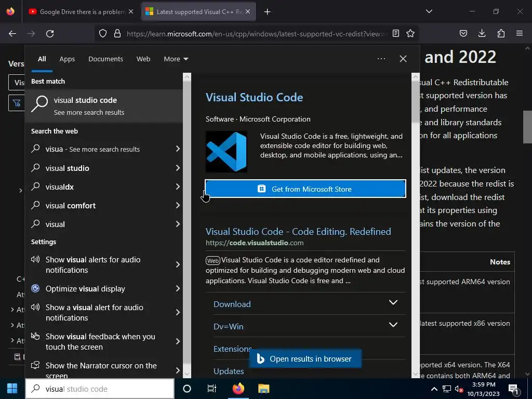Click the Firefox forward arrow
The image size is (532, 399).
31,34
